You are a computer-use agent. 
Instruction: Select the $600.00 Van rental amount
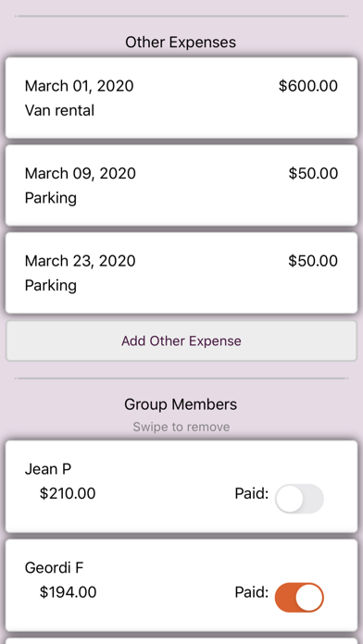(308, 86)
